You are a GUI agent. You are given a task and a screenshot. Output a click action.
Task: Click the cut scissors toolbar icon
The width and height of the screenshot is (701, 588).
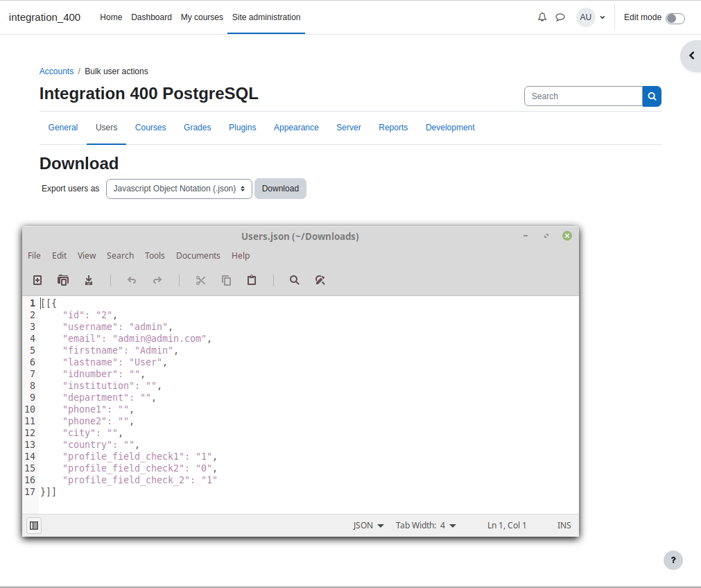(x=200, y=280)
